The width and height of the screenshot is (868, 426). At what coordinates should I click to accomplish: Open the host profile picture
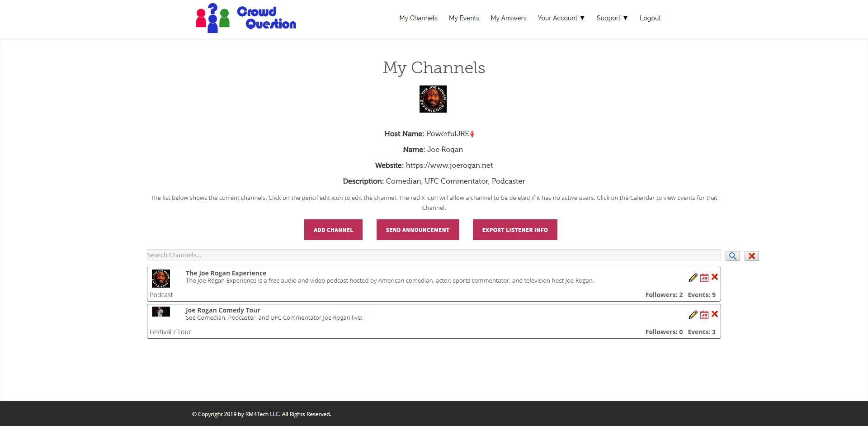coord(433,99)
